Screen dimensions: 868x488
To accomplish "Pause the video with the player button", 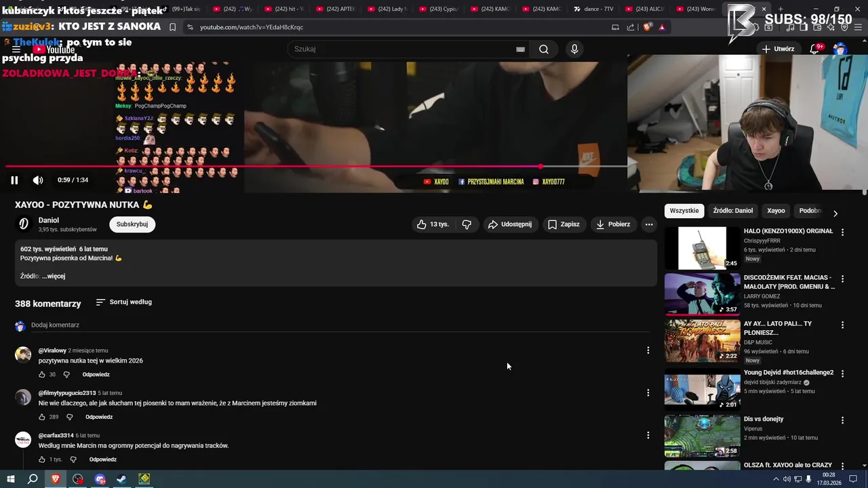I will pyautogui.click(x=14, y=180).
